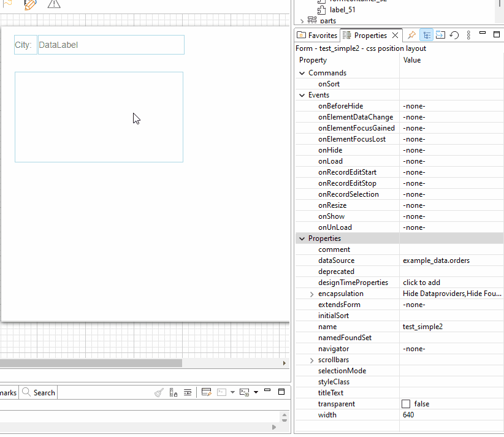Click 'click to add' for designTimeProperties
504x437 pixels.
[x=421, y=283]
